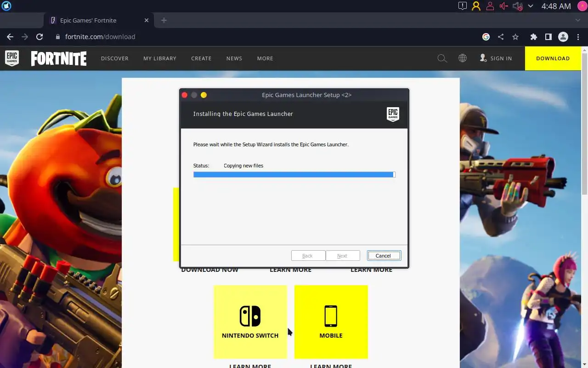Click the padlock site info icon
The image size is (588, 368).
[x=58, y=37]
